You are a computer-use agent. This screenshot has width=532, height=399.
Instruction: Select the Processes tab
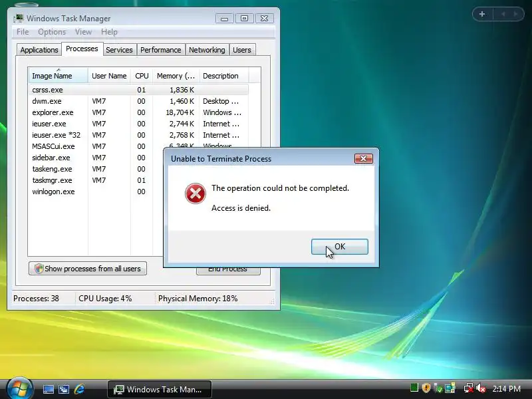[x=82, y=49]
